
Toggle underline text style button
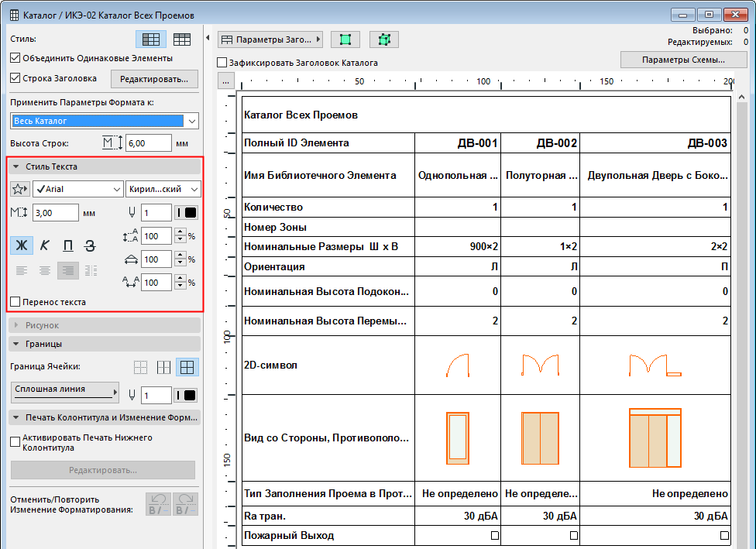tap(68, 245)
